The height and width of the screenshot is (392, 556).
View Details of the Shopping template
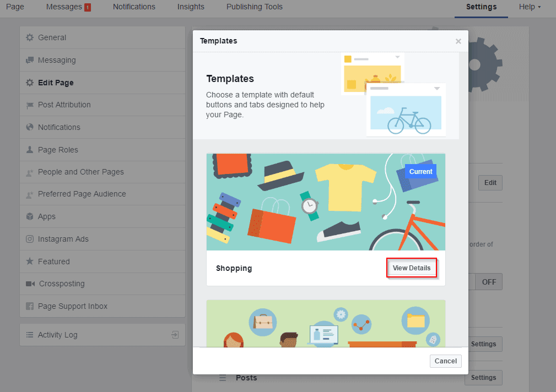tap(412, 268)
